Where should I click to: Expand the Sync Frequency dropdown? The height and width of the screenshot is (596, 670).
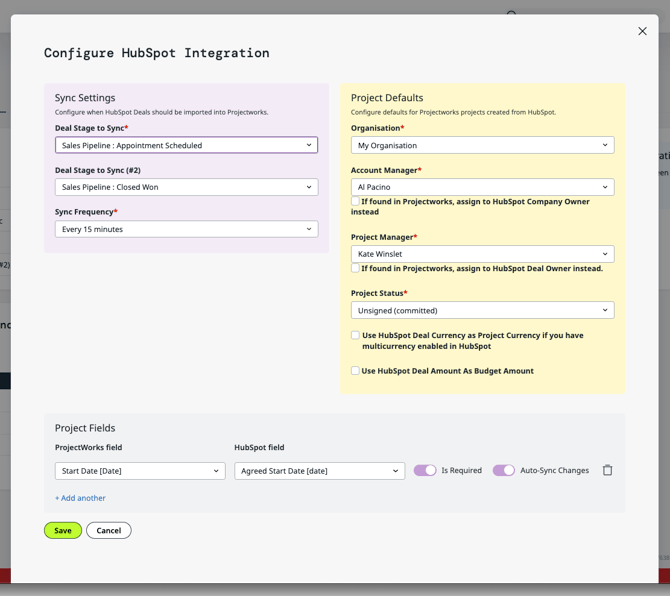(186, 229)
